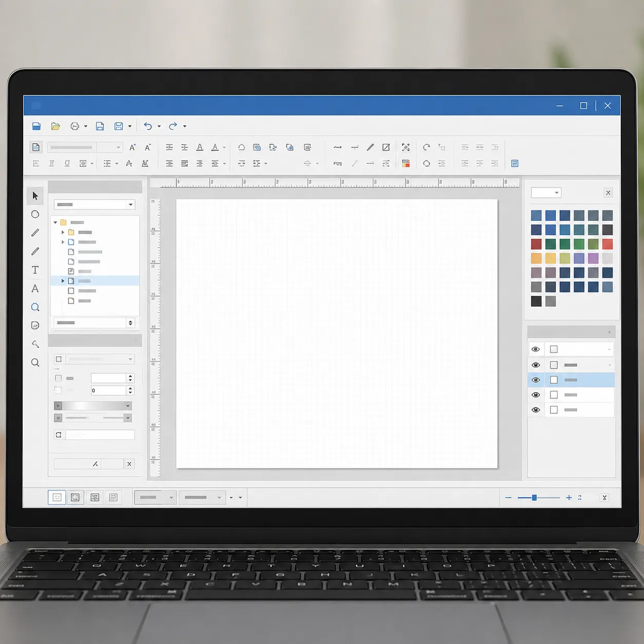The width and height of the screenshot is (644, 644).
Task: Select the first view mode button in the status bar
Action: click(x=57, y=497)
